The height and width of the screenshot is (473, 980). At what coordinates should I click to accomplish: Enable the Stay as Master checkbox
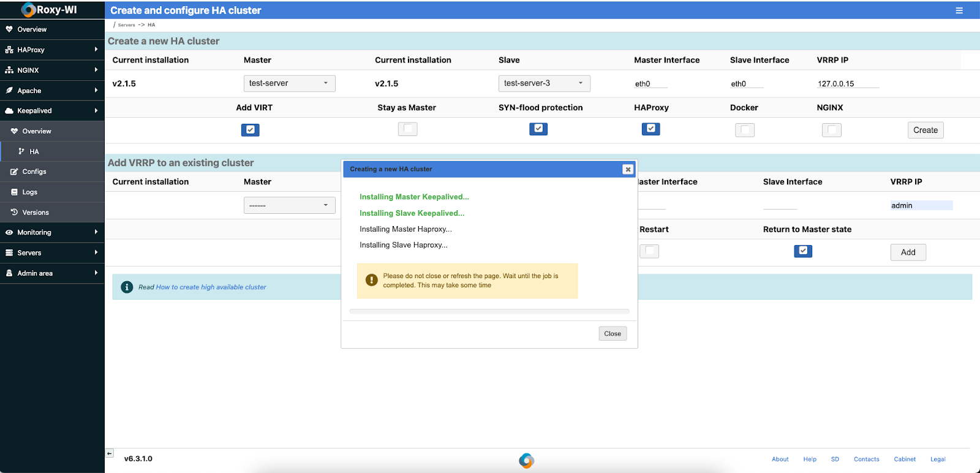407,129
